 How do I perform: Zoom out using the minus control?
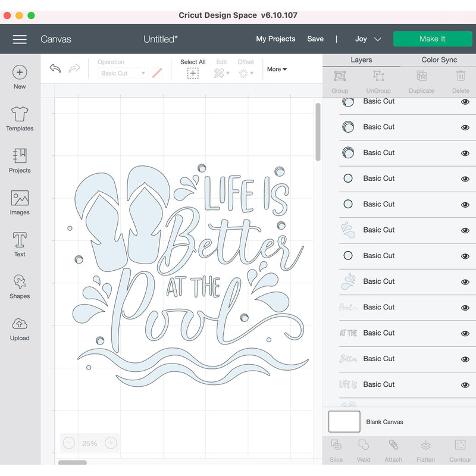point(68,443)
